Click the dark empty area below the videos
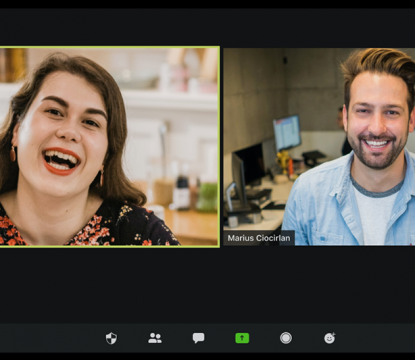415x360 pixels. coord(207,285)
